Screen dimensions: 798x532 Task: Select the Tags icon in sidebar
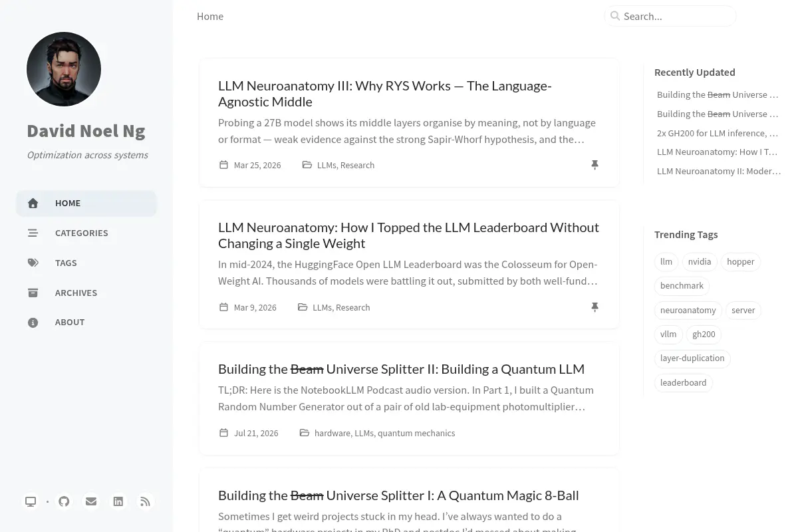coord(33,263)
